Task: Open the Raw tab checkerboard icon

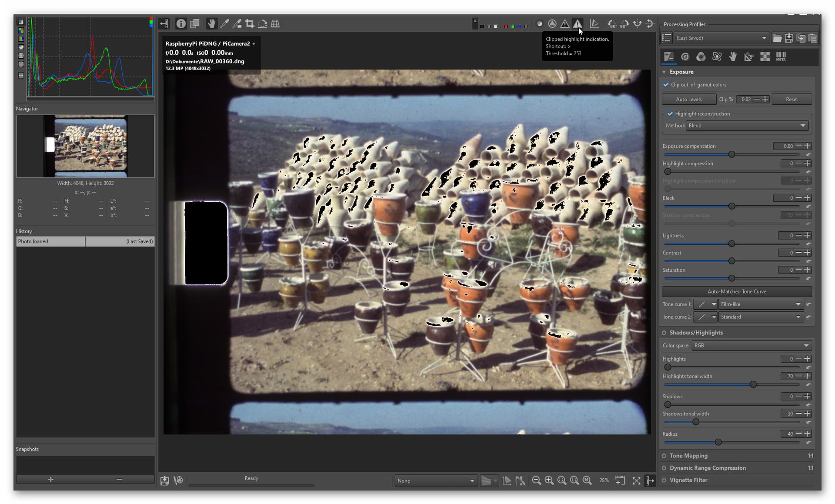Action: click(x=765, y=57)
